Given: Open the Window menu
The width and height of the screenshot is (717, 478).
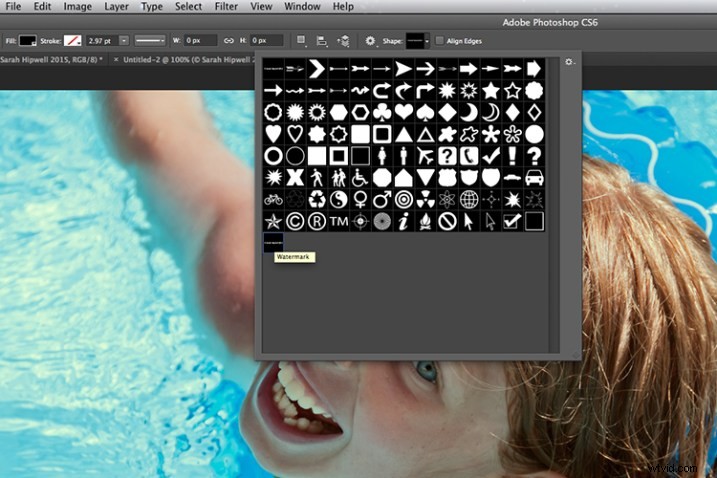Looking at the screenshot, I should point(302,6).
